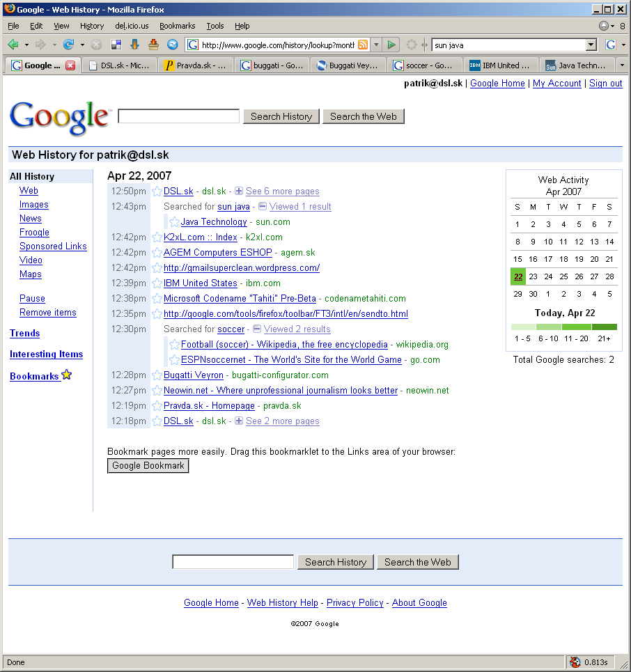
Task: Reload the current page
Action: click(68, 44)
